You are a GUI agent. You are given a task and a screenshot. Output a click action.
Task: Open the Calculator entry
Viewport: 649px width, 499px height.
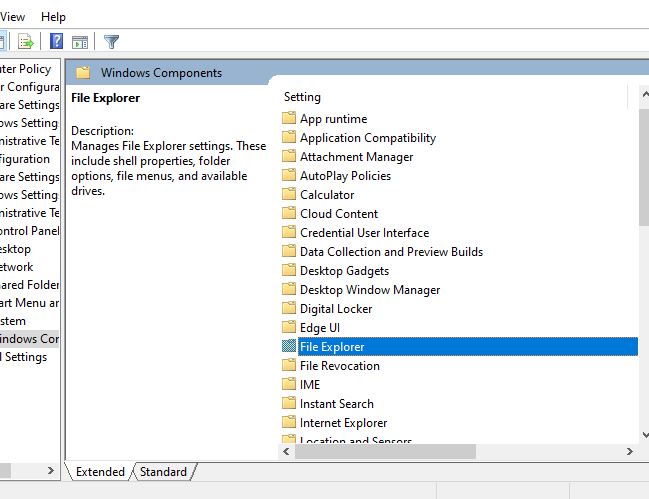(327, 195)
